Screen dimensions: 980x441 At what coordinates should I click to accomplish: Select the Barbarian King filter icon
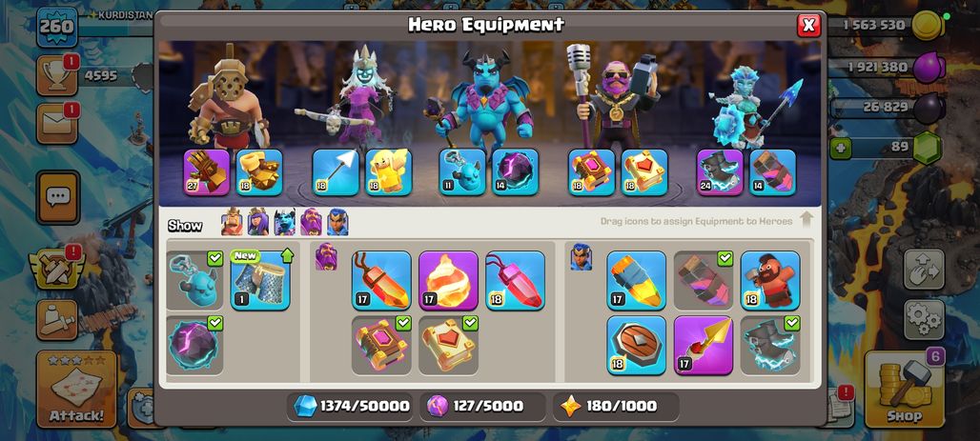(x=232, y=222)
